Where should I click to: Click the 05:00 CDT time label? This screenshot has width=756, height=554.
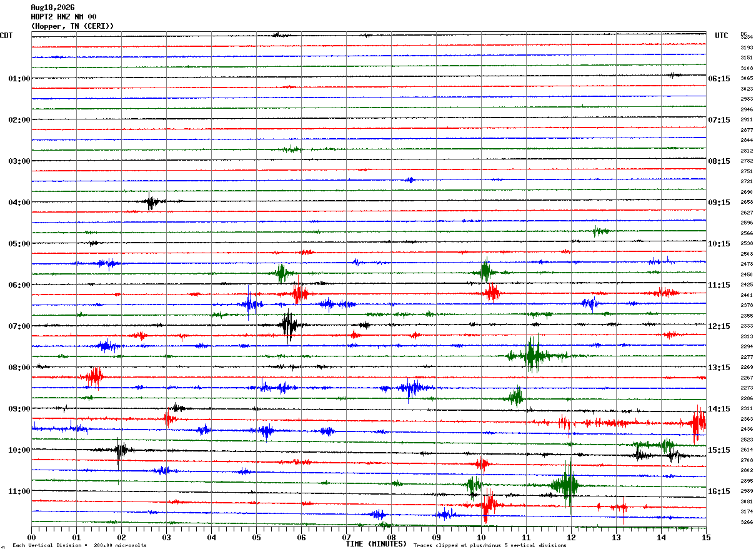(x=19, y=244)
